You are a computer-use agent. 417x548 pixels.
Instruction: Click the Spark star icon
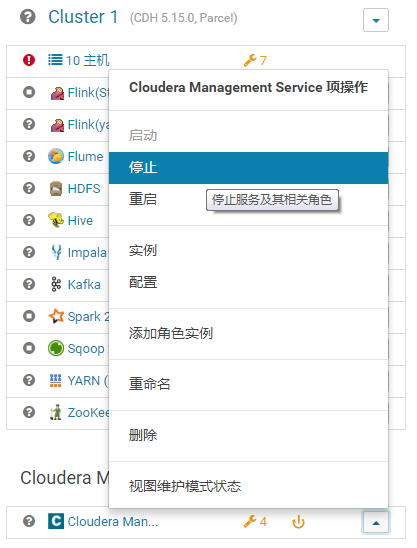tap(56, 316)
